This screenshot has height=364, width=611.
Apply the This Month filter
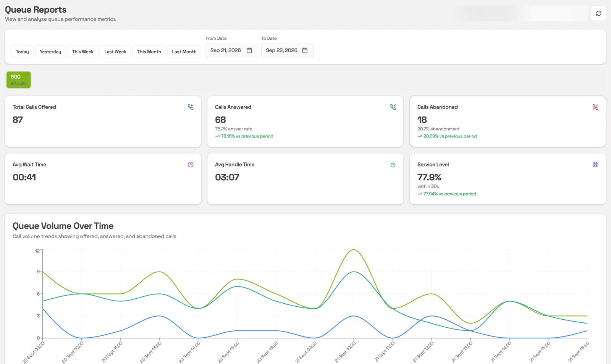coord(149,52)
